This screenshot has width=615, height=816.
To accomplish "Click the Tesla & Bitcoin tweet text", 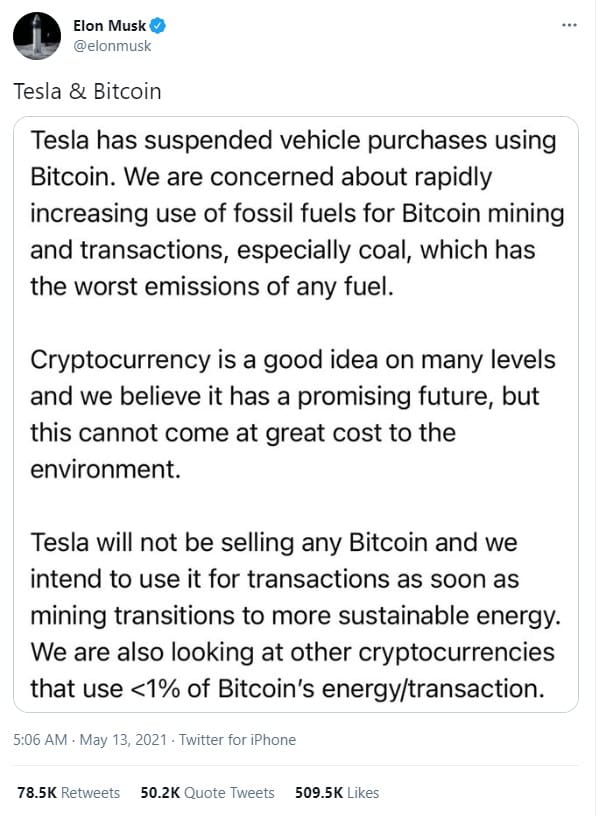I will 87,92.
